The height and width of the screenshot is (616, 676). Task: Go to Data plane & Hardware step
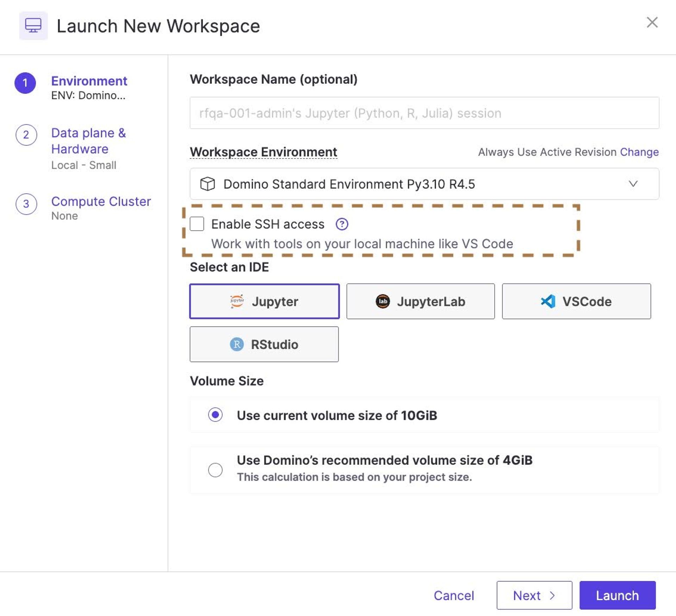[x=88, y=141]
